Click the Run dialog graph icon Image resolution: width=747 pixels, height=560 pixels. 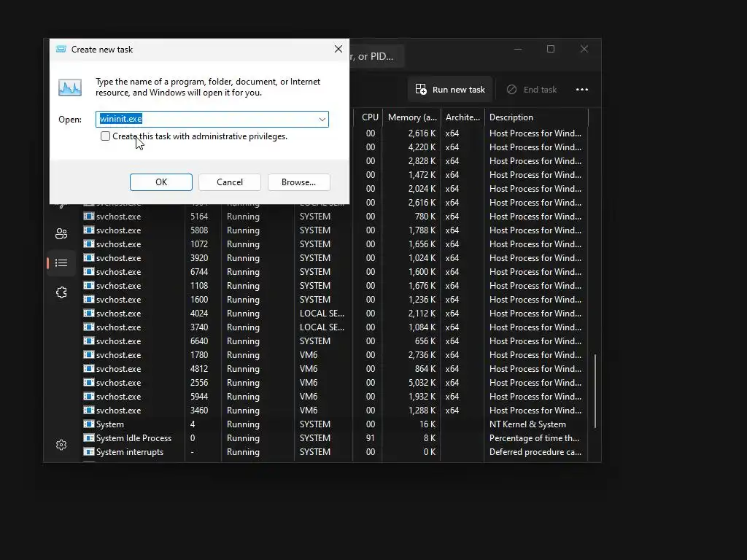(70, 87)
